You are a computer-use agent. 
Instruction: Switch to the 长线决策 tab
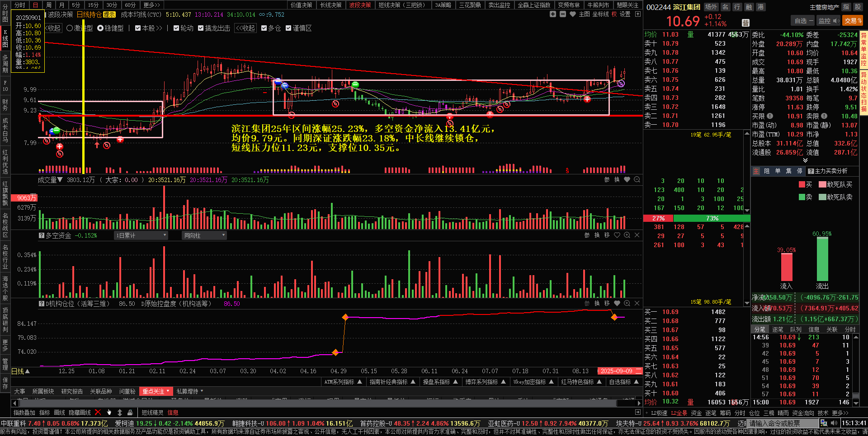[x=331, y=5]
